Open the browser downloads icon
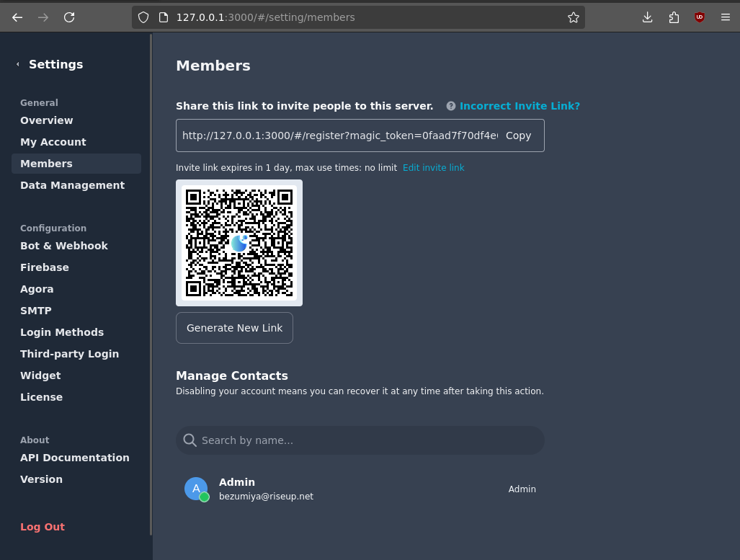The height and width of the screenshot is (560, 740). [x=648, y=17]
